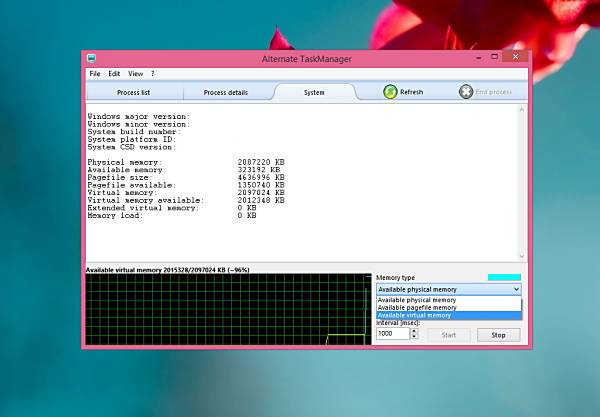This screenshot has width=600, height=417.
Task: Choose Available pagefile memory option
Action: (x=448, y=308)
